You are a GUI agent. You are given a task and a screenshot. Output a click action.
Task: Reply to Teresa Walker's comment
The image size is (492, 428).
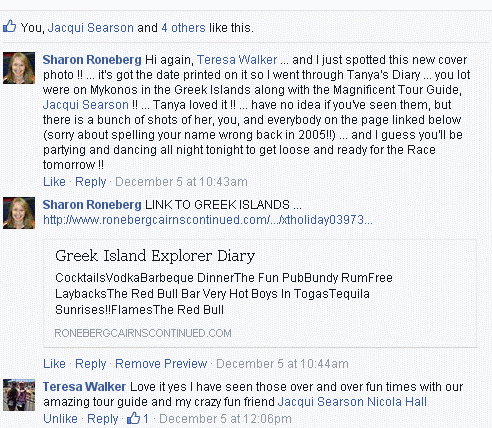coord(102,419)
